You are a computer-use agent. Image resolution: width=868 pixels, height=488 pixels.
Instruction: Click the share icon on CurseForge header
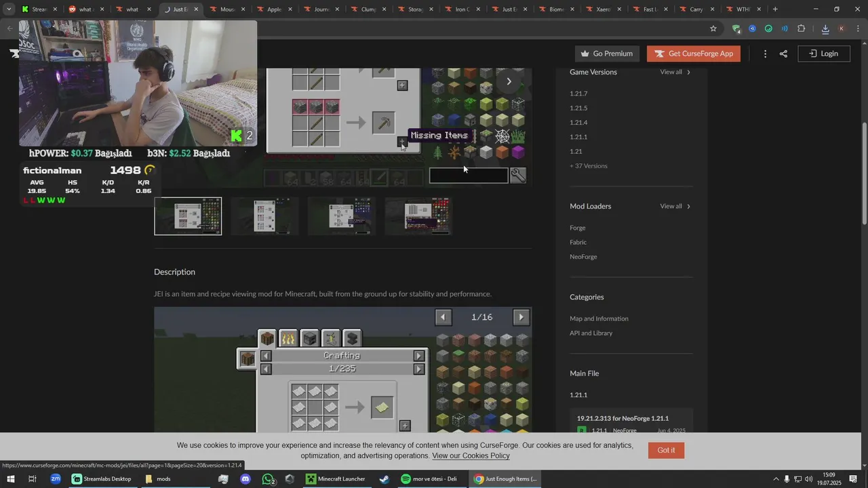click(783, 54)
